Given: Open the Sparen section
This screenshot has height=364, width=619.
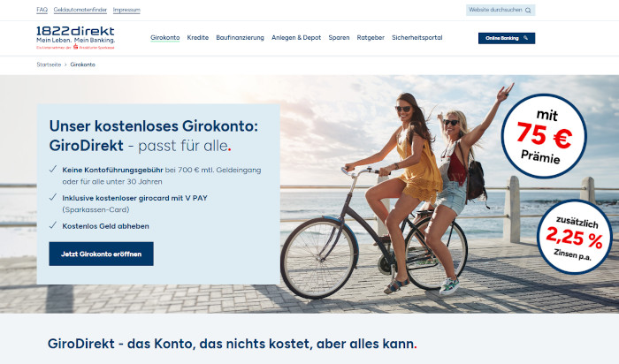Looking at the screenshot, I should pyautogui.click(x=339, y=38).
